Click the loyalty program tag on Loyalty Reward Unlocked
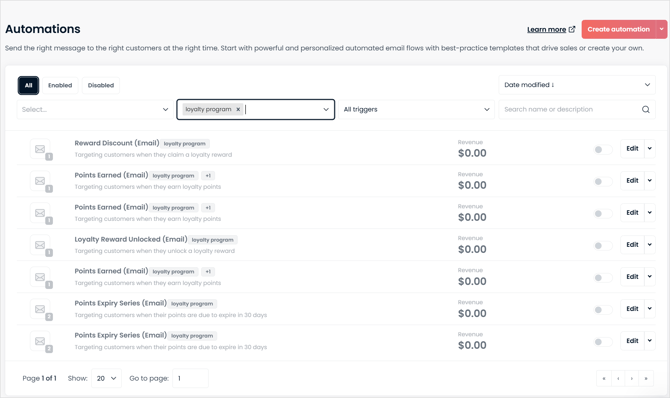This screenshot has height=398, width=670. 212,240
